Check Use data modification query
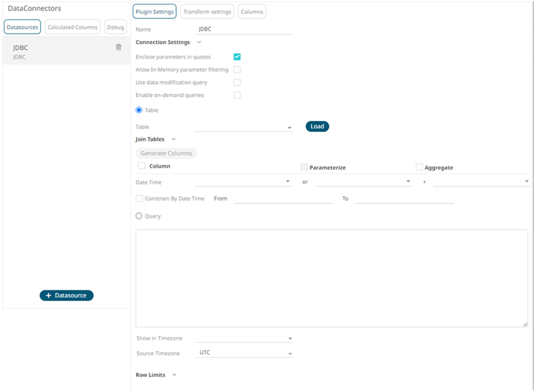Viewport: 535px width, 392px height. click(237, 82)
